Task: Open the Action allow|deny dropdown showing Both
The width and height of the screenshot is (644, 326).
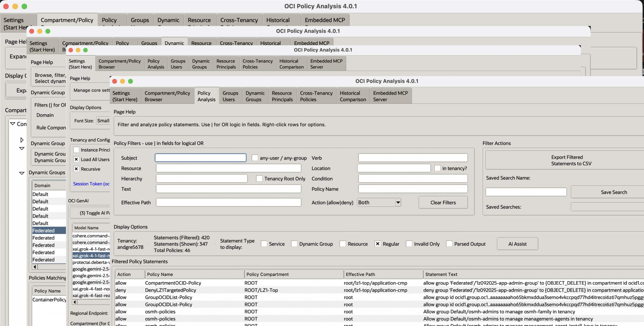Action: click(397, 202)
